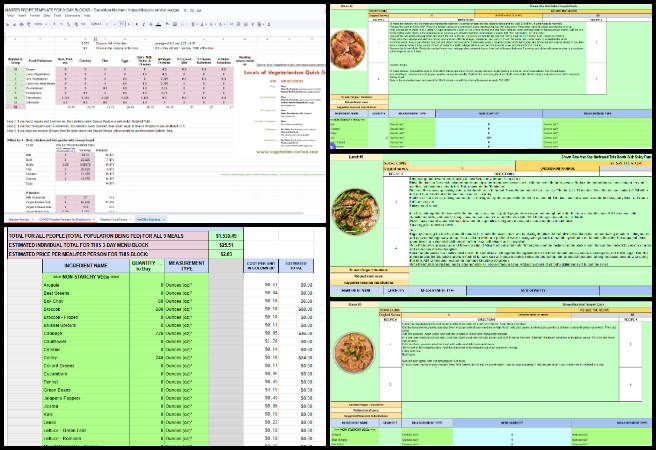The width and height of the screenshot is (656, 450).
Task: Open the Help menu
Action: click(87, 15)
